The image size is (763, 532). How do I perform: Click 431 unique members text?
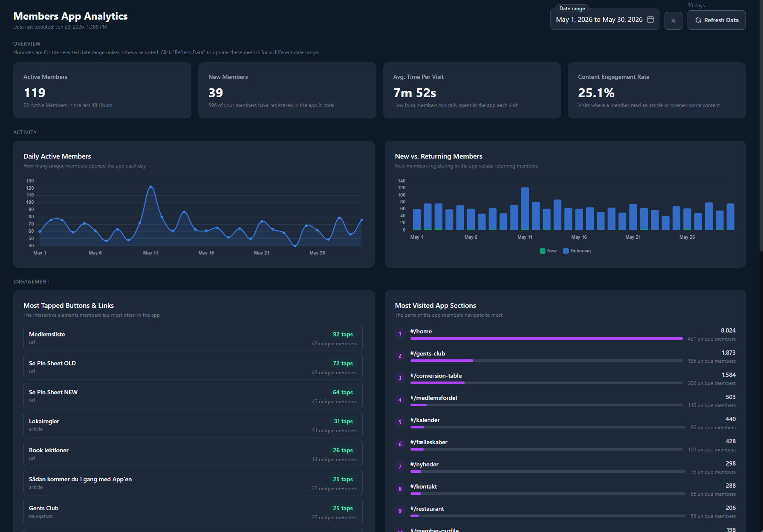coord(711,339)
